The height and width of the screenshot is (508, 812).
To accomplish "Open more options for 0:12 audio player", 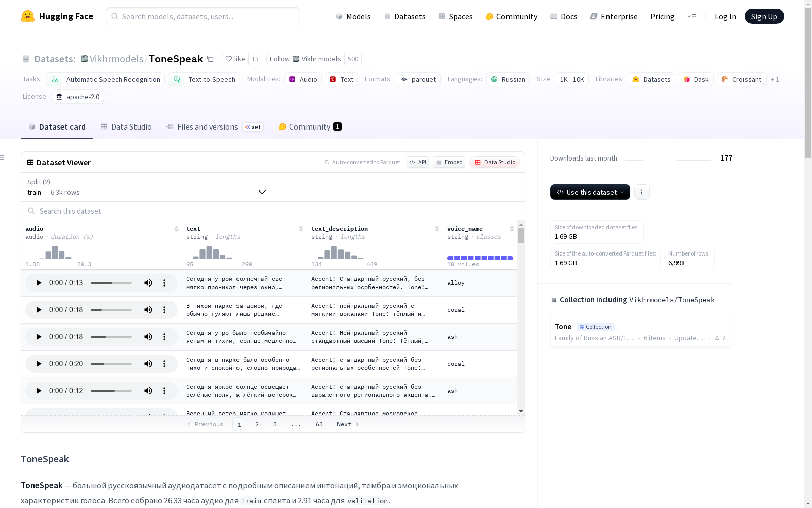I will [x=164, y=391].
